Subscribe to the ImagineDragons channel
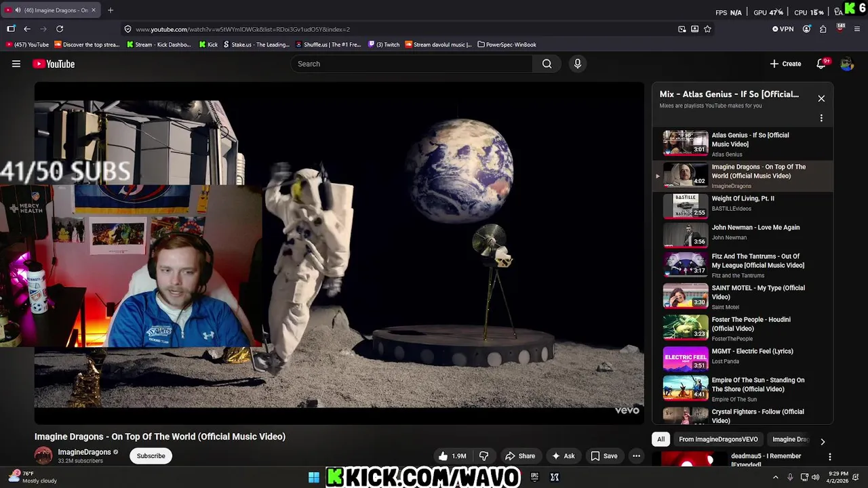This screenshot has width=868, height=488. [x=151, y=456]
